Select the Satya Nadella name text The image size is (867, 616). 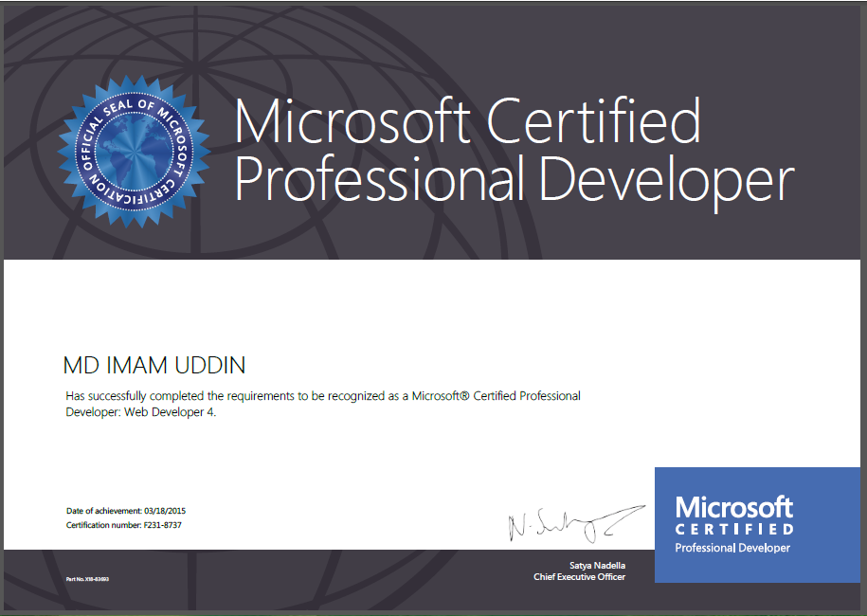[600, 564]
